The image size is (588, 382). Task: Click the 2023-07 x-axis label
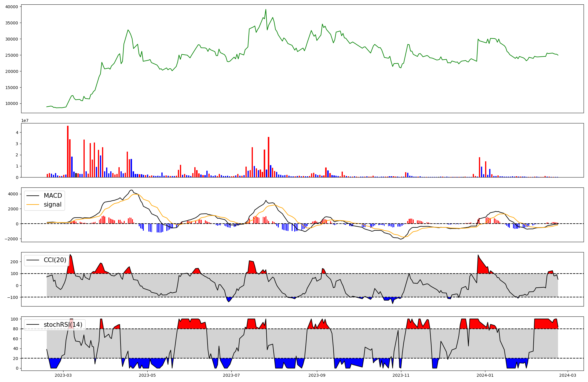pyautogui.click(x=232, y=375)
